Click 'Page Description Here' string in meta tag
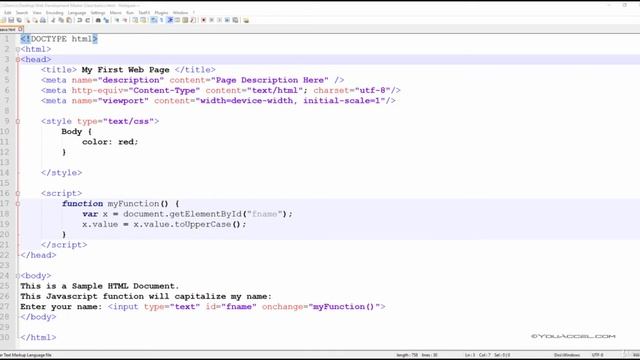 click(x=270, y=80)
